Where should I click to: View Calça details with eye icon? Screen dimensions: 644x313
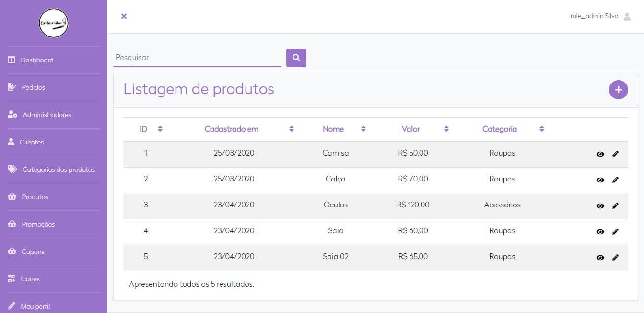coord(600,180)
